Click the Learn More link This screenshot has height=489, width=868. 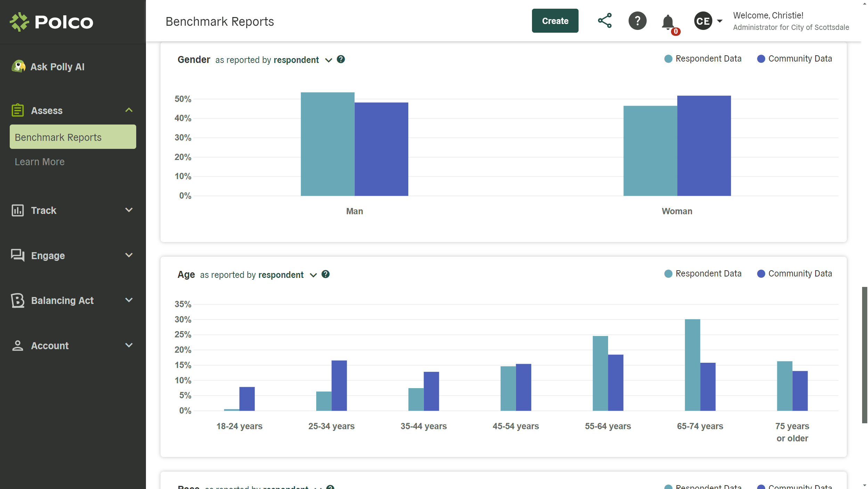coord(40,162)
